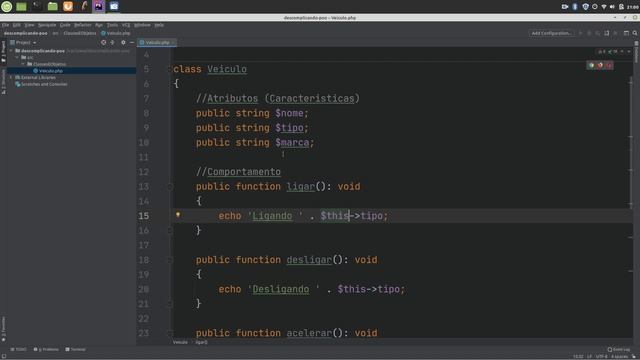Viewport: 640px width, 360px height.
Task: Click Collapse All icon in Project panel
Action: click(112, 42)
